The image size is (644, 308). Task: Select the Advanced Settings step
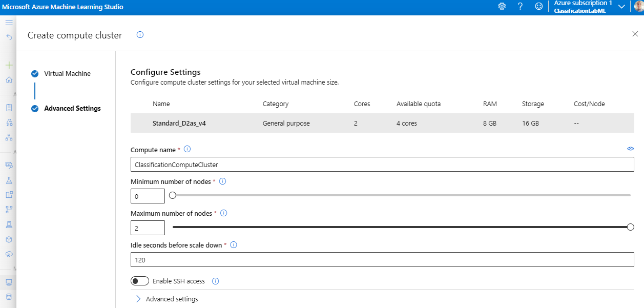click(72, 108)
